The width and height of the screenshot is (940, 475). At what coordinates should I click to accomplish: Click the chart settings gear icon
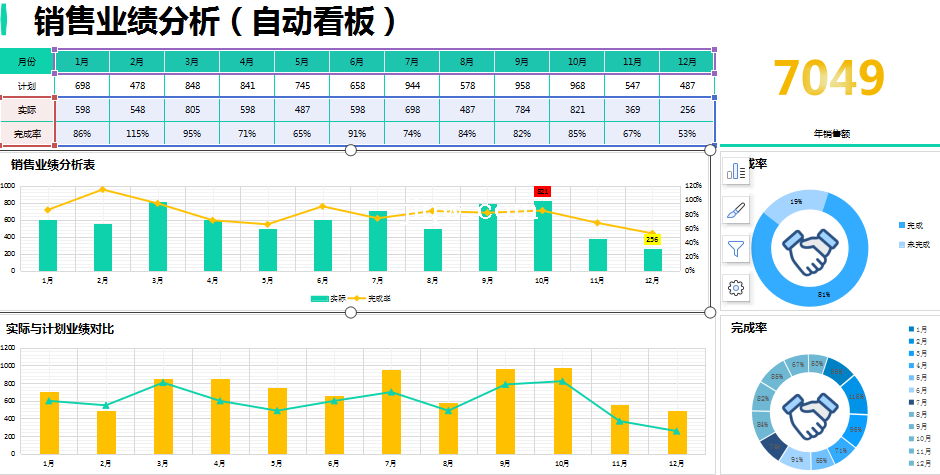tap(736, 288)
